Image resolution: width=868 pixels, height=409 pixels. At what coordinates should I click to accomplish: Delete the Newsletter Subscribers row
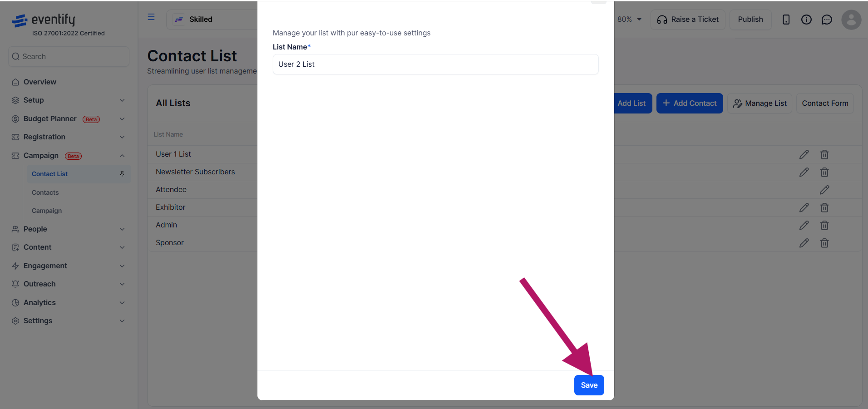(x=824, y=172)
